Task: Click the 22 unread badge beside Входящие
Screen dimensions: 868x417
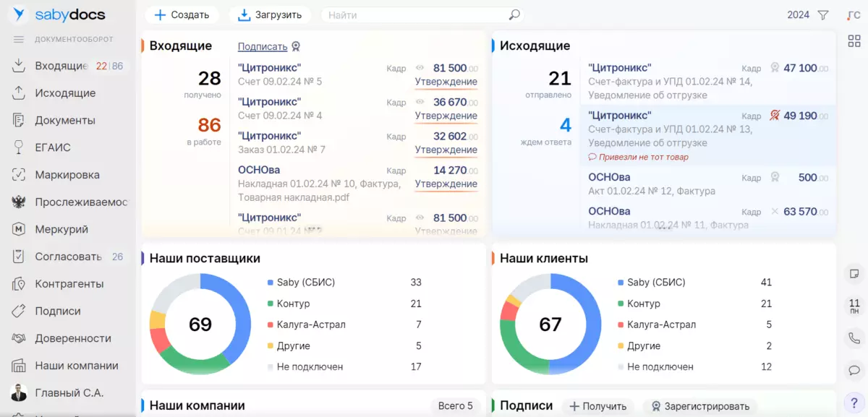Action: 101,66
